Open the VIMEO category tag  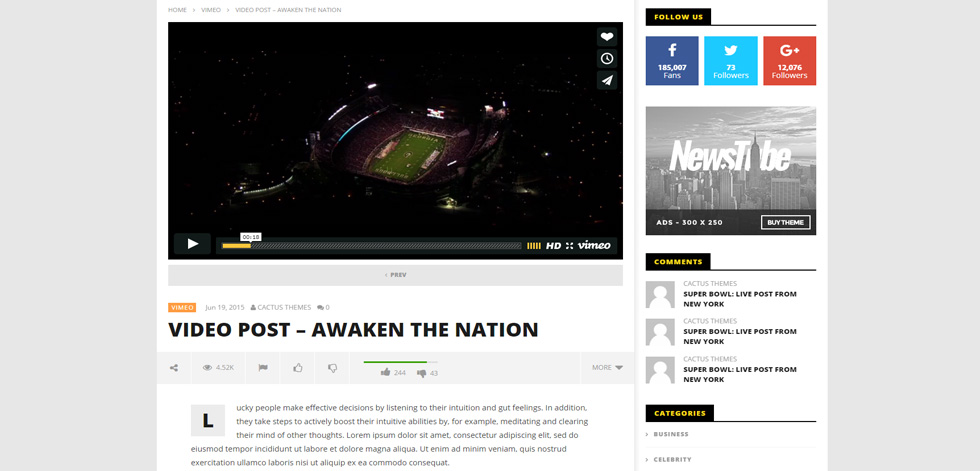(182, 307)
